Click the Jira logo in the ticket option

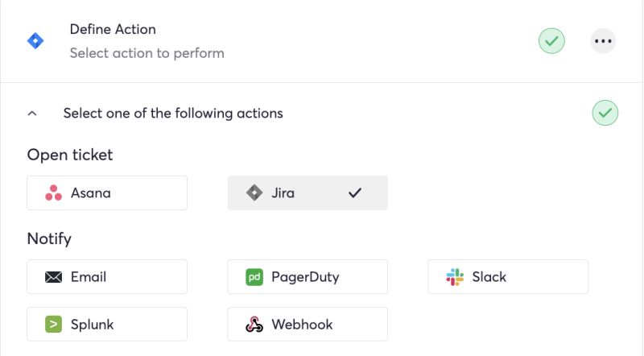click(x=254, y=193)
